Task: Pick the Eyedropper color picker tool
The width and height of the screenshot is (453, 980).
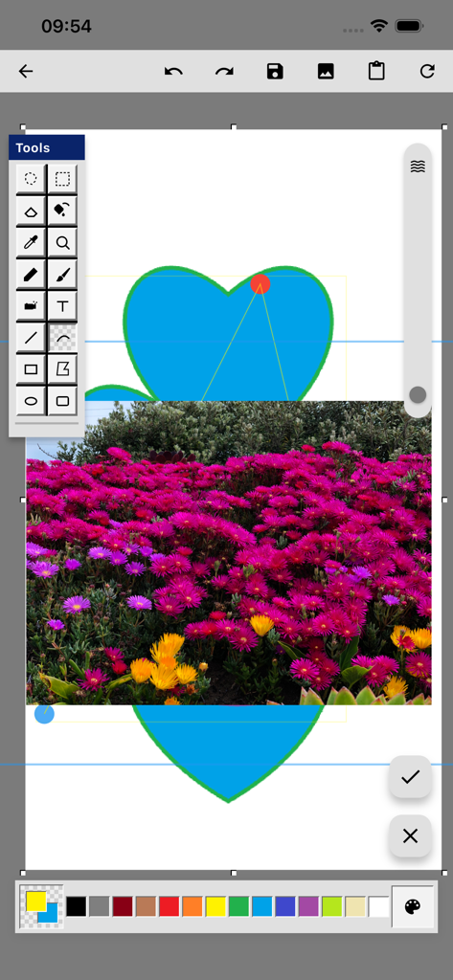Action: pos(31,242)
